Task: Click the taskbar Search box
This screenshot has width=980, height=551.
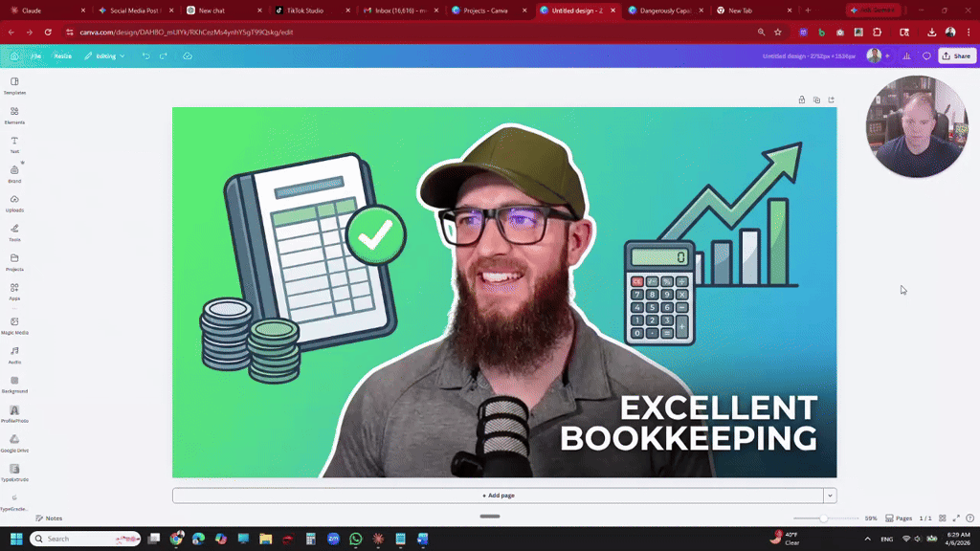Action: 85,539
